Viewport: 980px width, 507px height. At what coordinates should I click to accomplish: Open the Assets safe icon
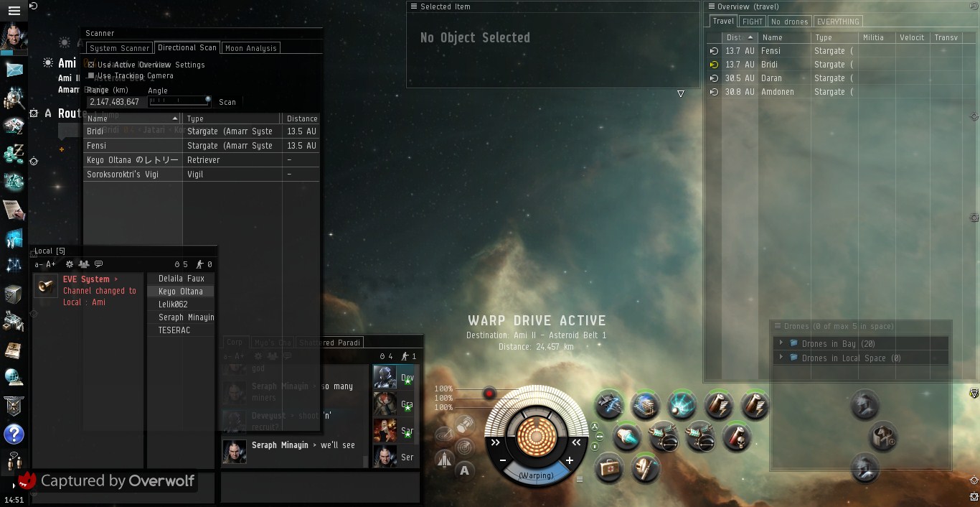(x=14, y=294)
